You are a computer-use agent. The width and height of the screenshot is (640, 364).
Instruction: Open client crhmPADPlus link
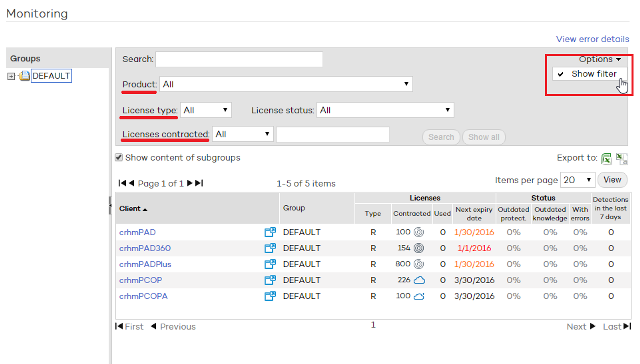[145, 264]
